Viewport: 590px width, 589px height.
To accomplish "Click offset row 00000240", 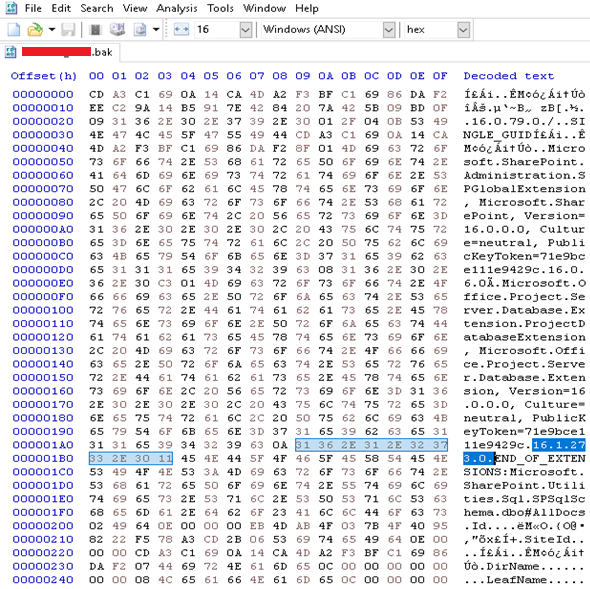I will pos(43,580).
